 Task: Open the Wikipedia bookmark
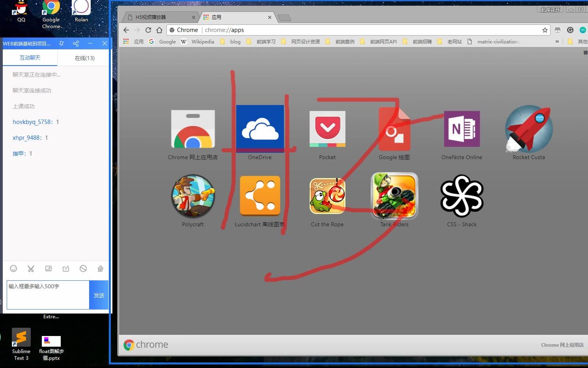coord(198,41)
